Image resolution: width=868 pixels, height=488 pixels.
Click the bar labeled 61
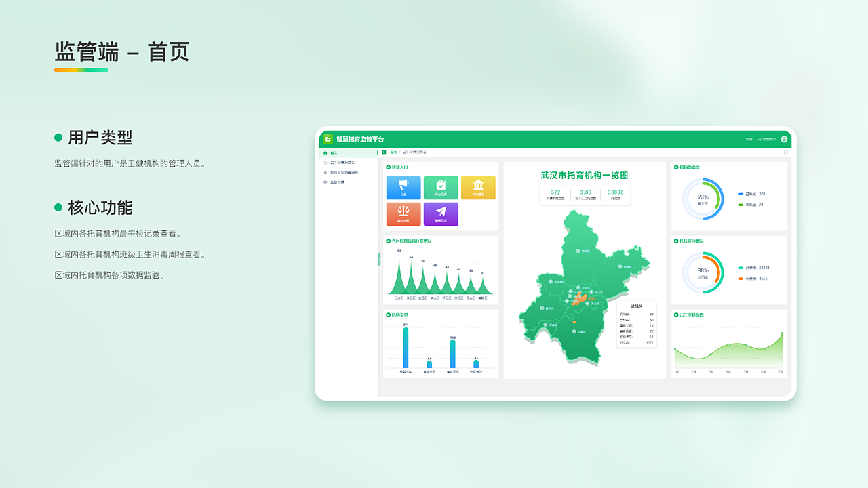[476, 364]
